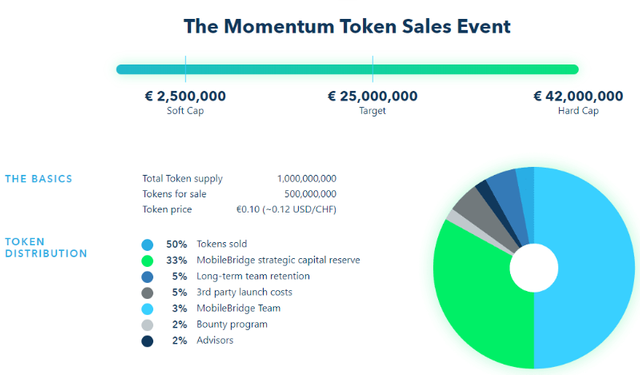Select the € 25,000,000 Target amount
640x375 pixels.
coord(372,96)
